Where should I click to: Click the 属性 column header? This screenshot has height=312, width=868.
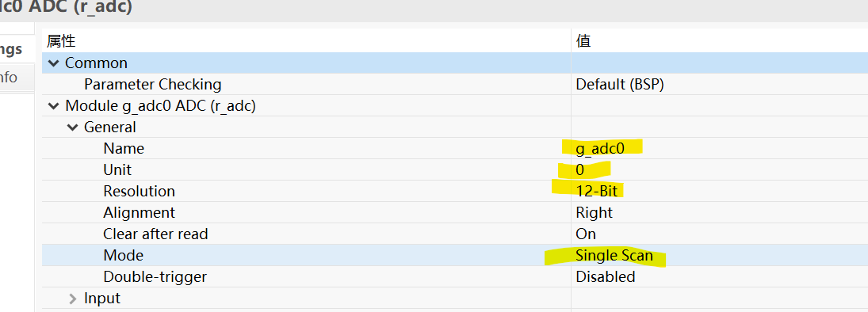coord(61,41)
